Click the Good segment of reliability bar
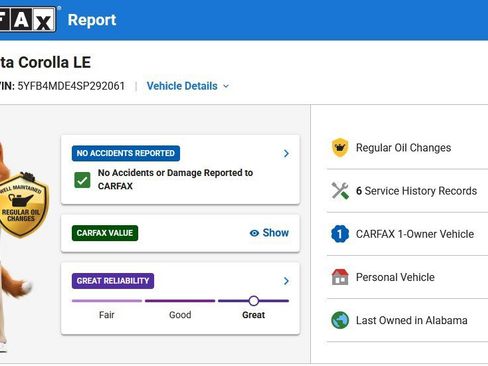488x366 pixels. (x=180, y=301)
